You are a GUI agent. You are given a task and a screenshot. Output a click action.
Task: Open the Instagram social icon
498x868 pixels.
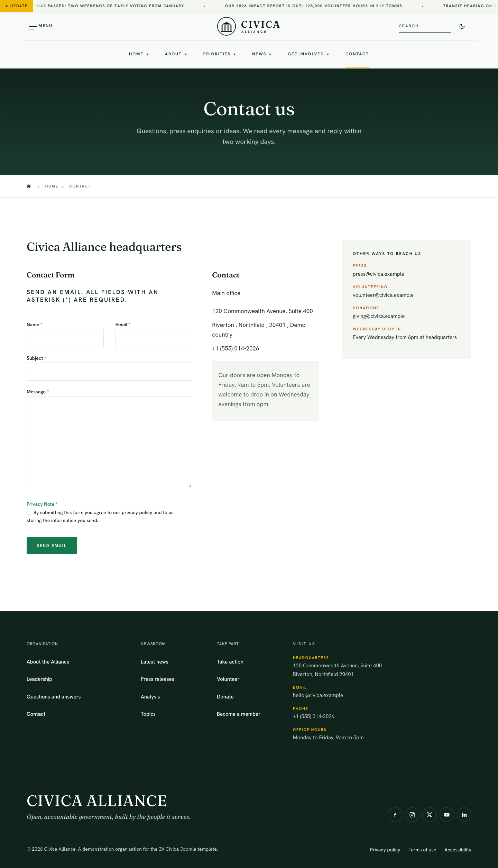[x=412, y=815]
